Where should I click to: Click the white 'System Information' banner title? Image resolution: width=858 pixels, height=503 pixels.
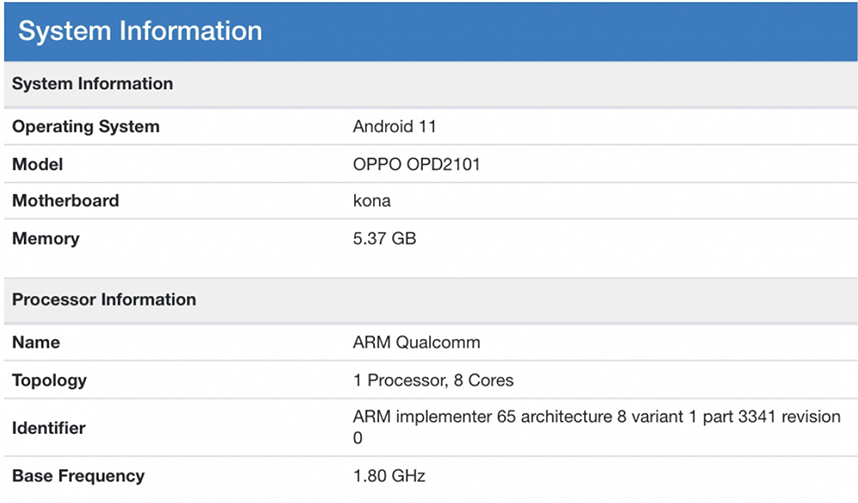(140, 31)
